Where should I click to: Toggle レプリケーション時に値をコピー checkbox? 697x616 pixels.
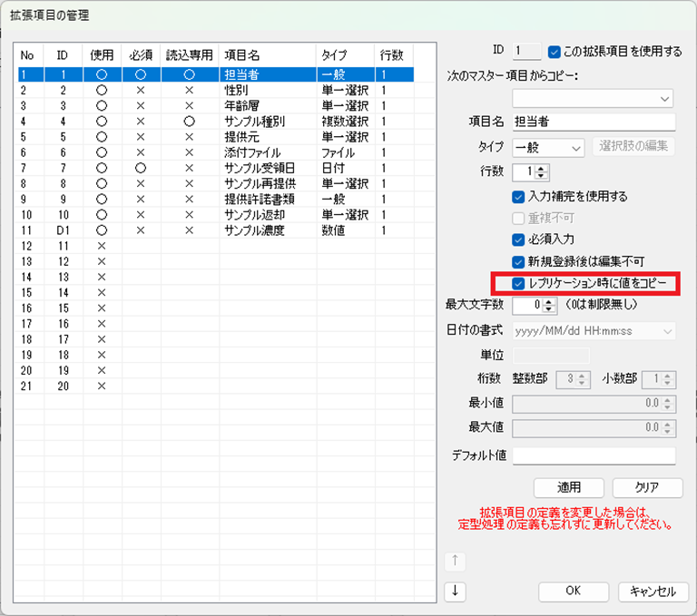click(x=518, y=284)
